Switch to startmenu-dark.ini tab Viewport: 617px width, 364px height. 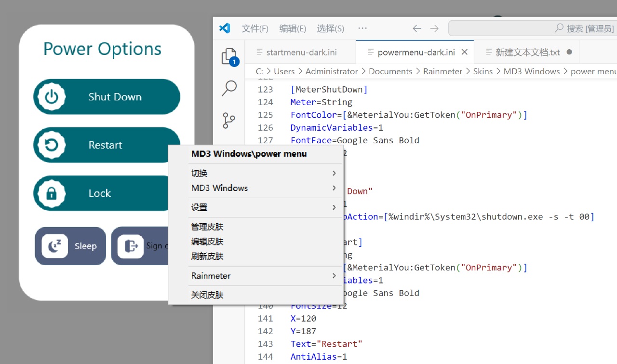coord(301,52)
